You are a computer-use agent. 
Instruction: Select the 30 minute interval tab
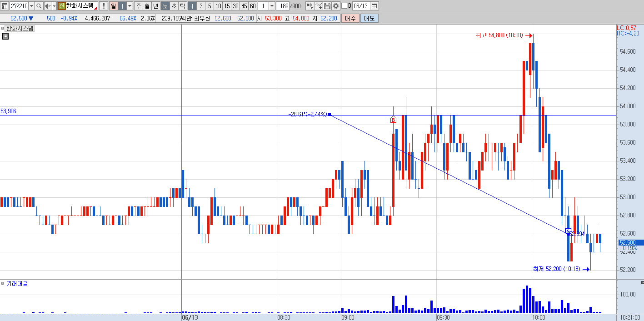(235, 6)
